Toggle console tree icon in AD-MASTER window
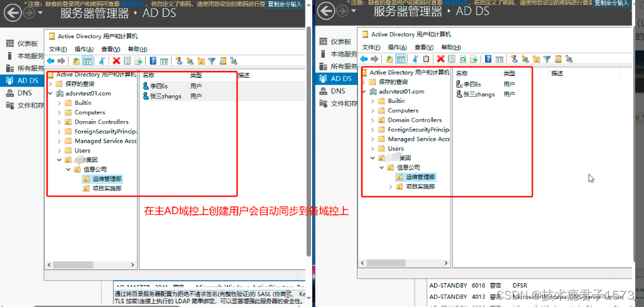This screenshot has width=644, height=307. [x=87, y=61]
